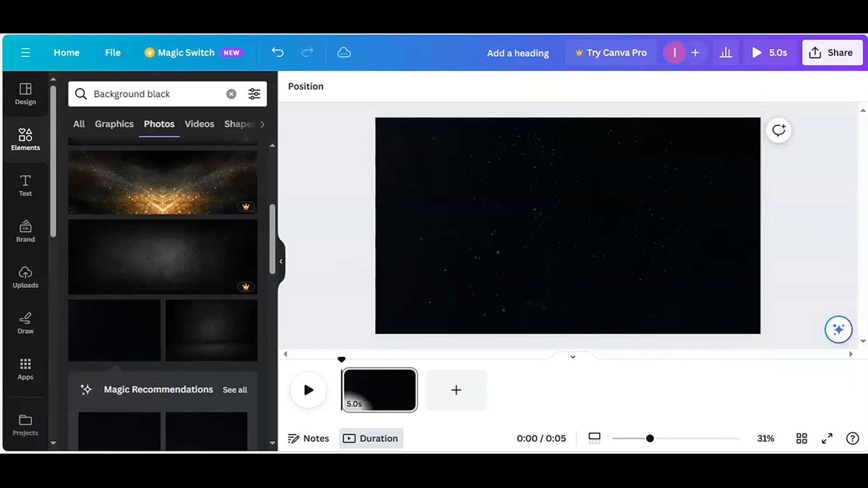
Task: Switch to the Shapes tab
Action: pos(240,124)
